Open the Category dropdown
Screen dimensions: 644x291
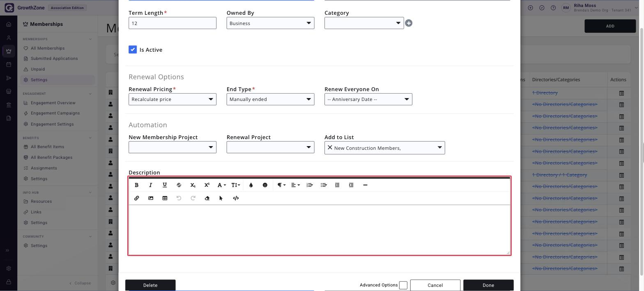[364, 23]
